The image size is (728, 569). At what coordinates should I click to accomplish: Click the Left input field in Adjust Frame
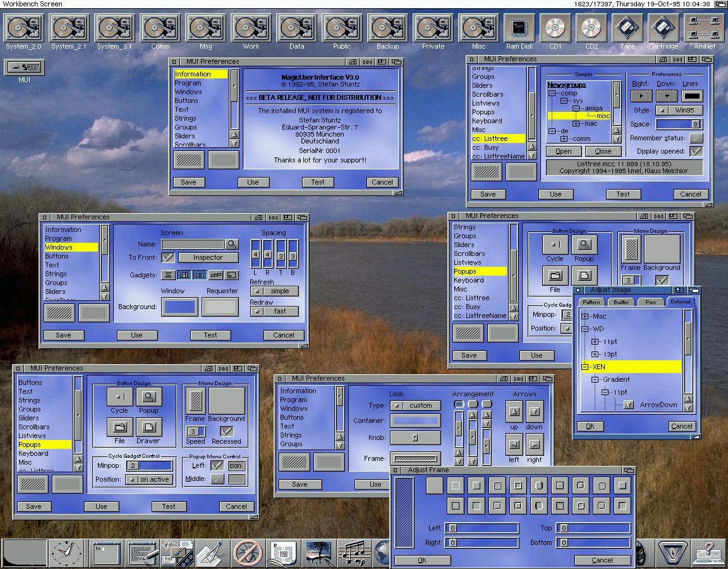click(x=482, y=529)
